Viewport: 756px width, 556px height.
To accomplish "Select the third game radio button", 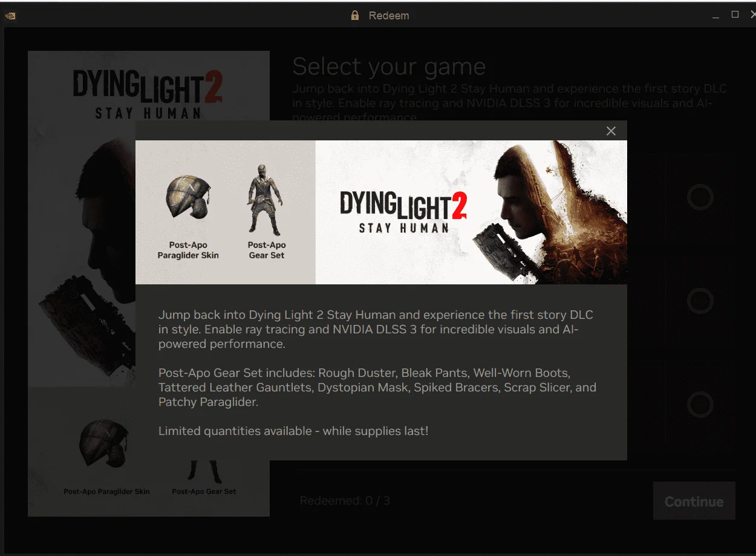I will click(x=700, y=404).
